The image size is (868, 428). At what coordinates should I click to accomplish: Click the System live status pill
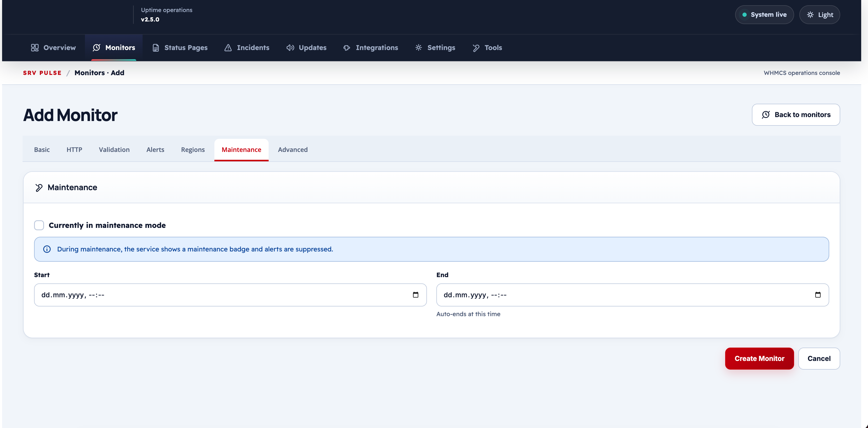click(x=764, y=14)
